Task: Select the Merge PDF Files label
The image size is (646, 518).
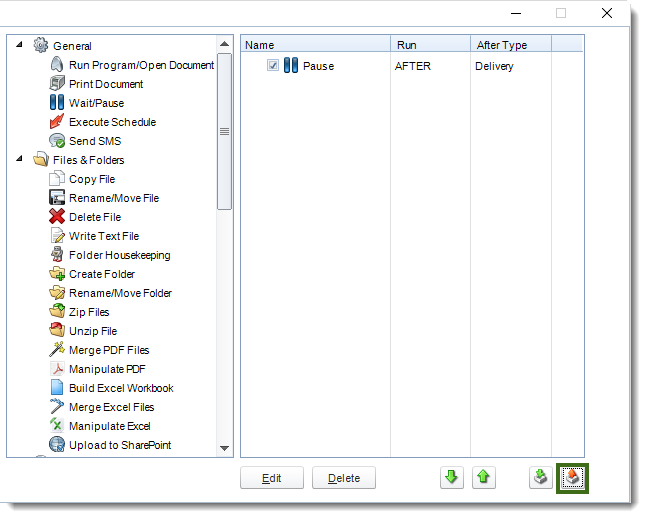Action: click(109, 350)
